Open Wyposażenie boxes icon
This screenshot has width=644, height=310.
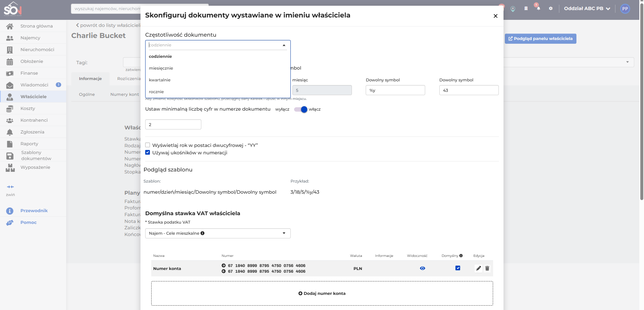(x=10, y=168)
